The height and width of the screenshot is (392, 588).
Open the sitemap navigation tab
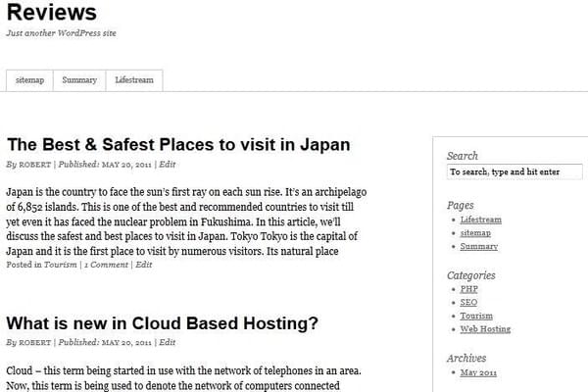click(29, 80)
